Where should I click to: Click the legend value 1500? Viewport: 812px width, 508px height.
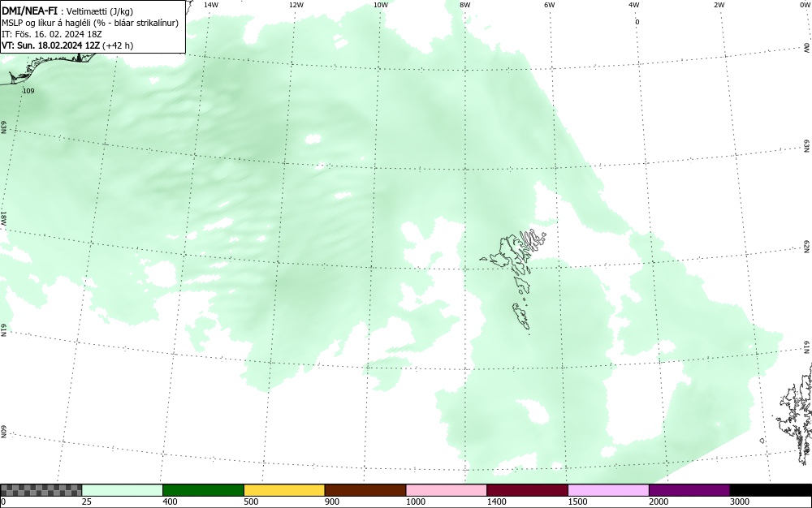[x=578, y=502]
